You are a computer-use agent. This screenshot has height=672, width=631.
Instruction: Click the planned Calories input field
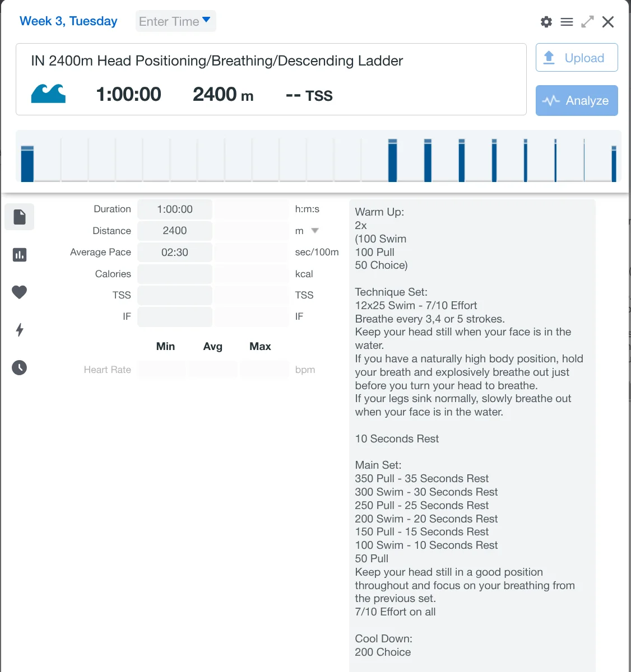point(175,274)
